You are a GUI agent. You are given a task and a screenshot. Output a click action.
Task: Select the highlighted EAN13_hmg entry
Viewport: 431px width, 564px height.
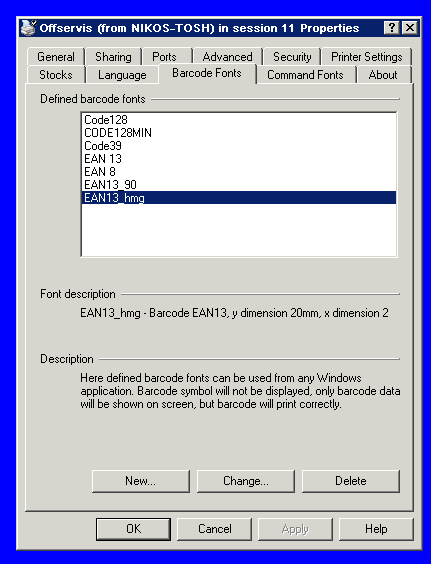pos(239,197)
